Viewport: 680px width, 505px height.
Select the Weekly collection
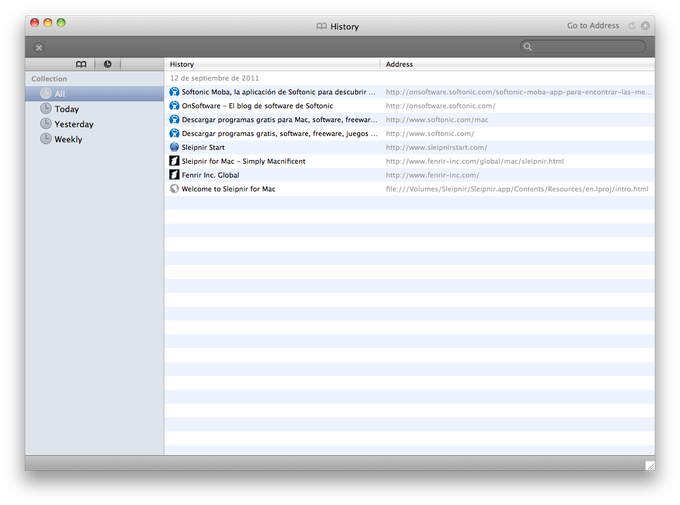tap(95, 139)
